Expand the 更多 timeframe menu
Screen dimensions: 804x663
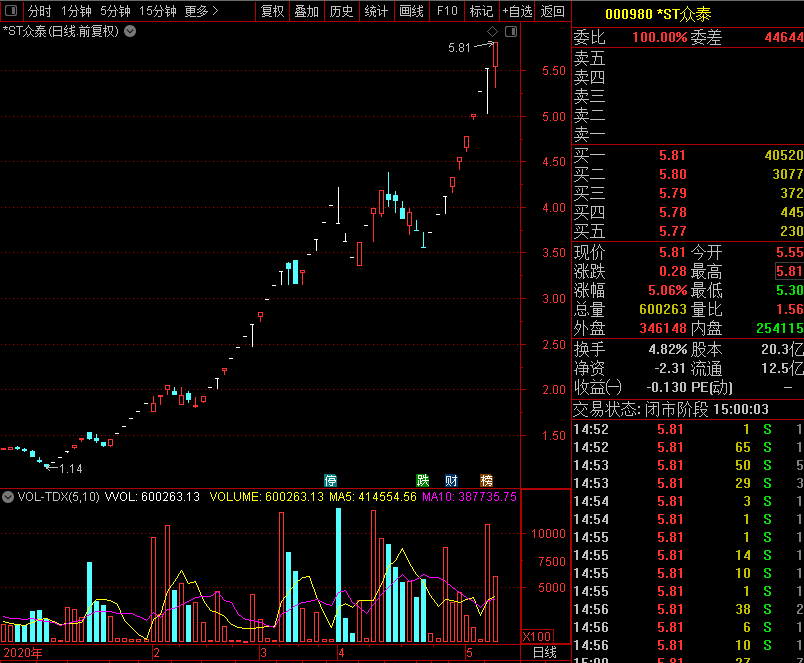(x=202, y=11)
